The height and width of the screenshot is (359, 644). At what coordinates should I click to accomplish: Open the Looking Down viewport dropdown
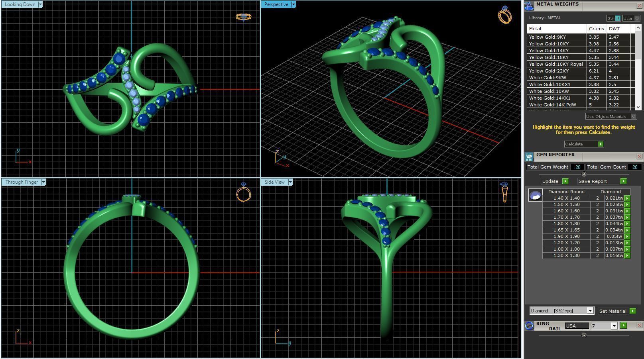click(40, 4)
